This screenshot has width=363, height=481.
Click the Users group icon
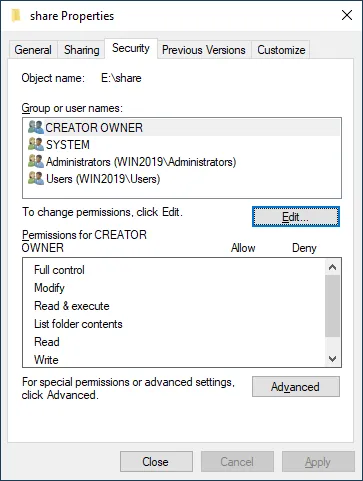36,178
